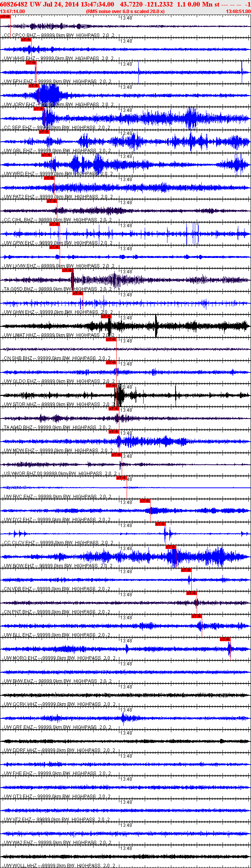The width and height of the screenshot is (251, 868).
Task: Click the red pick flag on the CC CLCV EHZ trace
Action: coord(160,524)
